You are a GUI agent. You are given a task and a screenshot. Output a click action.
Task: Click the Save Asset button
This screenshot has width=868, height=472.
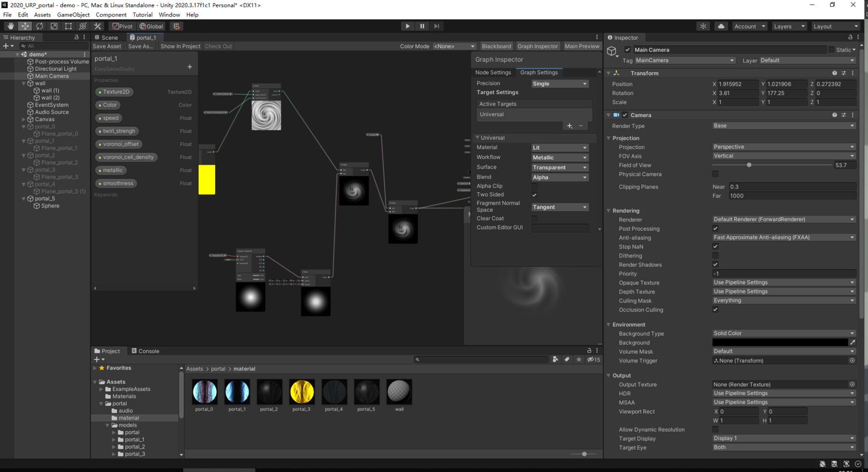pyautogui.click(x=107, y=46)
